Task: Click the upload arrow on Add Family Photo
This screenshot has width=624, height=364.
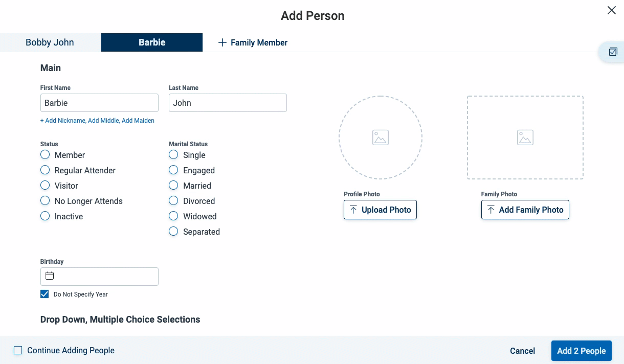Action: coord(491,210)
